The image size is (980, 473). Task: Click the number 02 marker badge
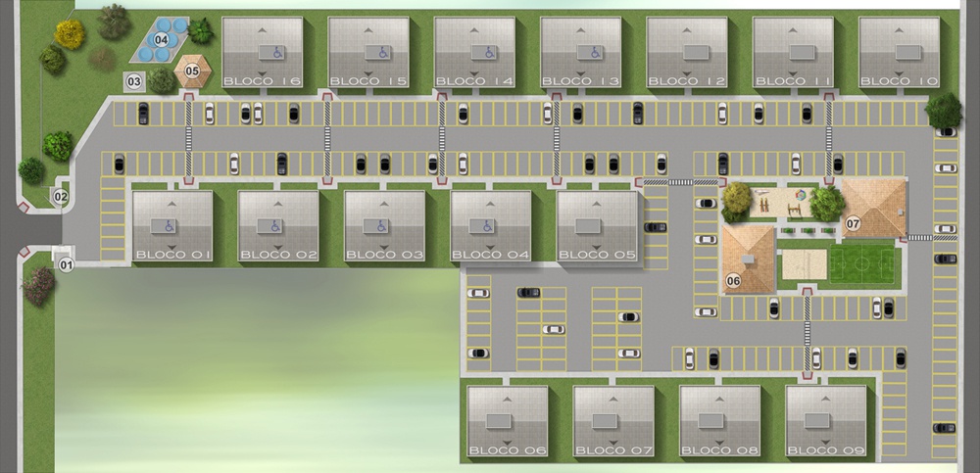pos(61,197)
